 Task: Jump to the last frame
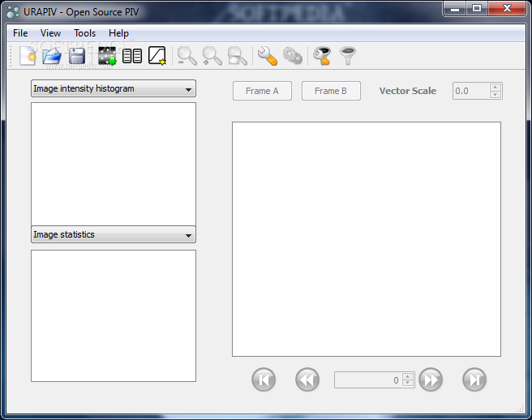click(x=474, y=379)
